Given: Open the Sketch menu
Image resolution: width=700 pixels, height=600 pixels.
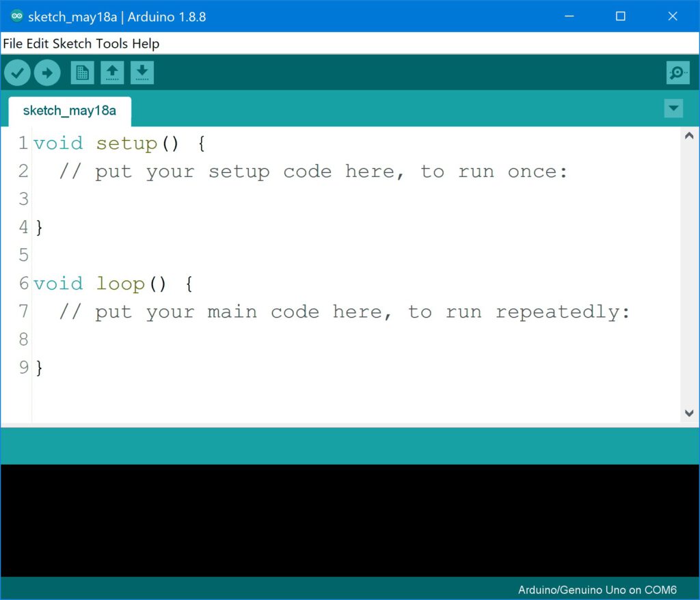Looking at the screenshot, I should (72, 44).
